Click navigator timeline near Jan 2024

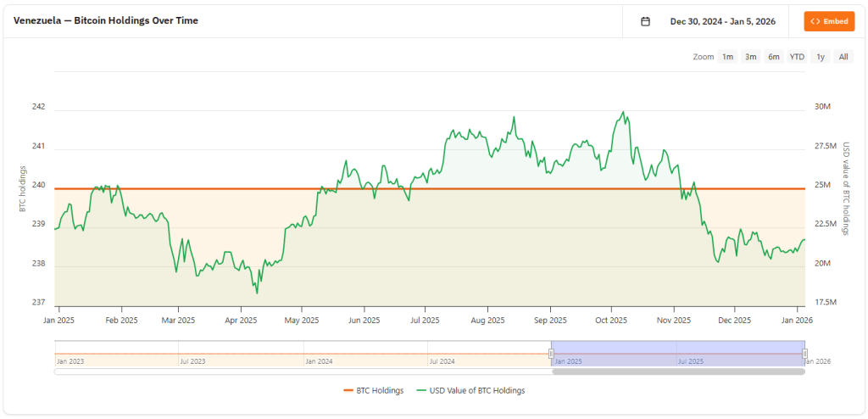click(x=303, y=354)
